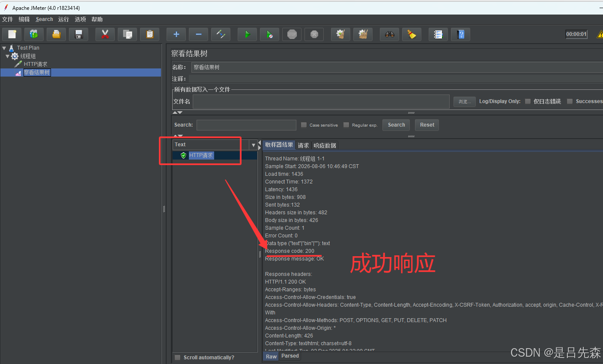Open the 编辑 menu

[x=24, y=19]
